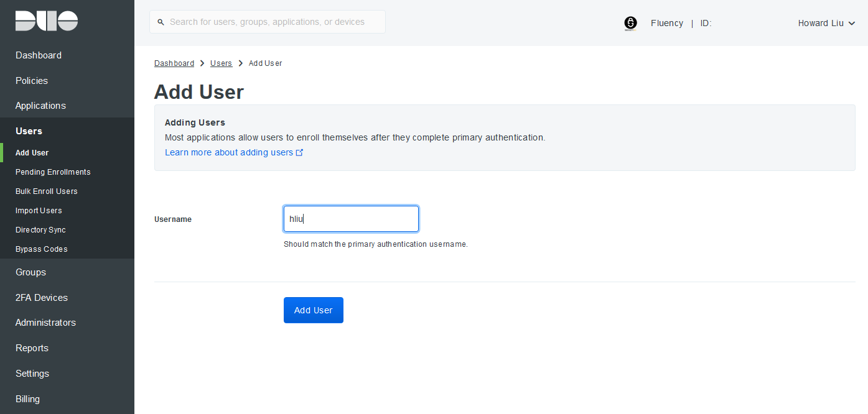Open Applications in the sidebar
The height and width of the screenshot is (414, 868).
(40, 106)
